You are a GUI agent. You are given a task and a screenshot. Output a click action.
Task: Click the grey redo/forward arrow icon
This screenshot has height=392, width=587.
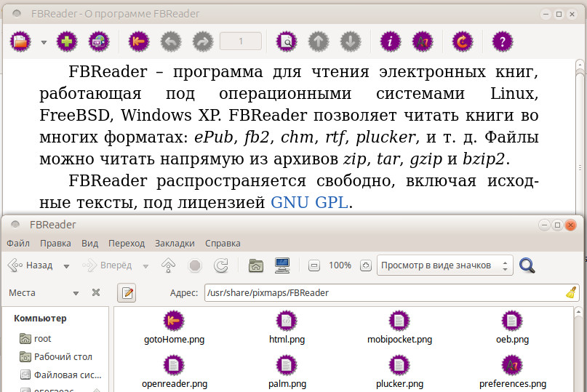203,41
